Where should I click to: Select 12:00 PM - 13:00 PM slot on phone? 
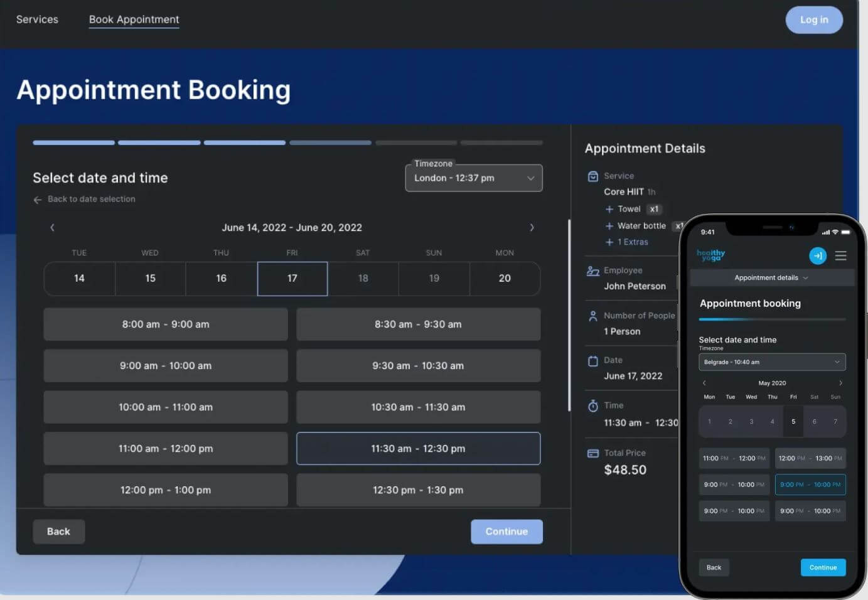(810, 458)
